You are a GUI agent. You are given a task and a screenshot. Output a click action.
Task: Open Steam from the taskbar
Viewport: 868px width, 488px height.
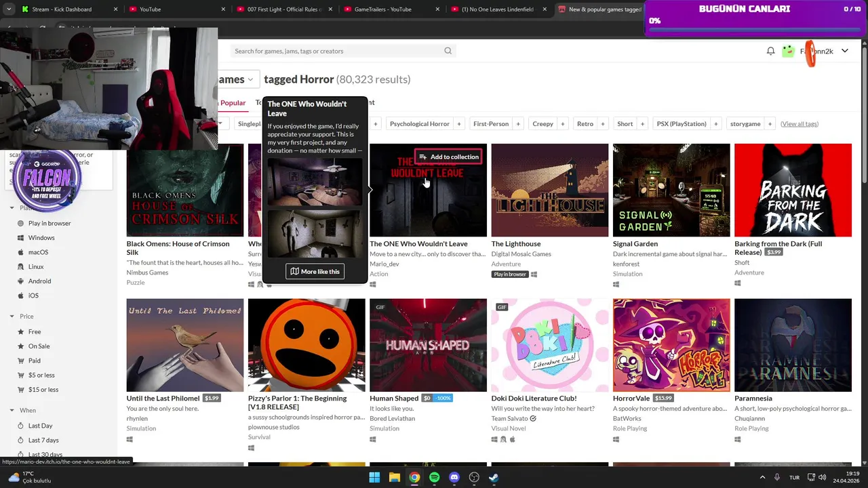click(x=494, y=477)
